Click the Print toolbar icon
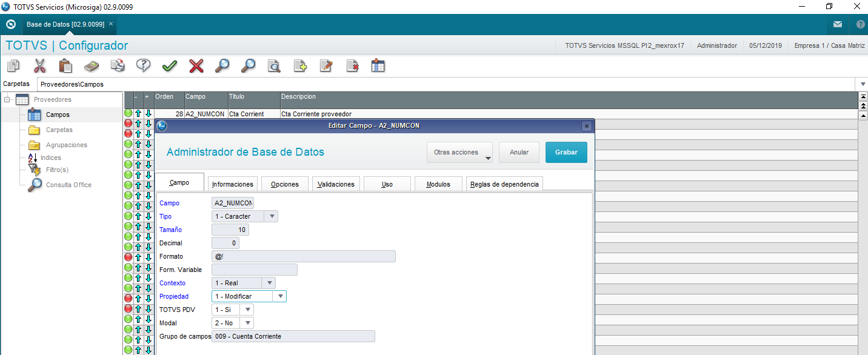Screen dimensions: 868x355 [118, 65]
